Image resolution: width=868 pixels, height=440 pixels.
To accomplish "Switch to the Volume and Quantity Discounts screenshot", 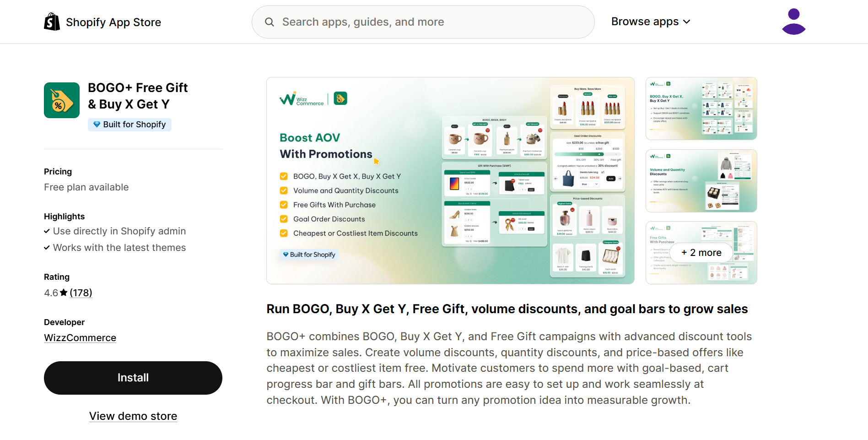I will (x=701, y=181).
